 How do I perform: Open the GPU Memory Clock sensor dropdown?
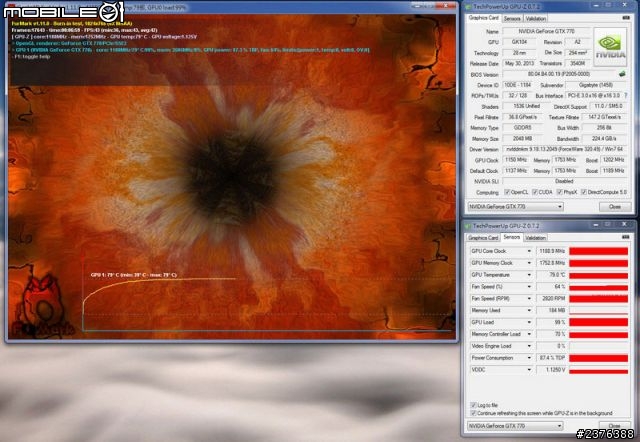tap(529, 263)
